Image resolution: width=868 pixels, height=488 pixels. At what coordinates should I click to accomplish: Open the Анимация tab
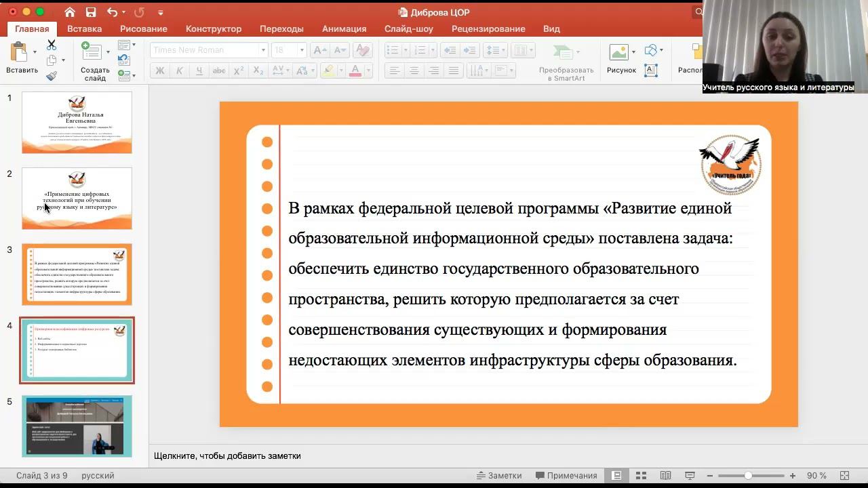[x=344, y=29]
